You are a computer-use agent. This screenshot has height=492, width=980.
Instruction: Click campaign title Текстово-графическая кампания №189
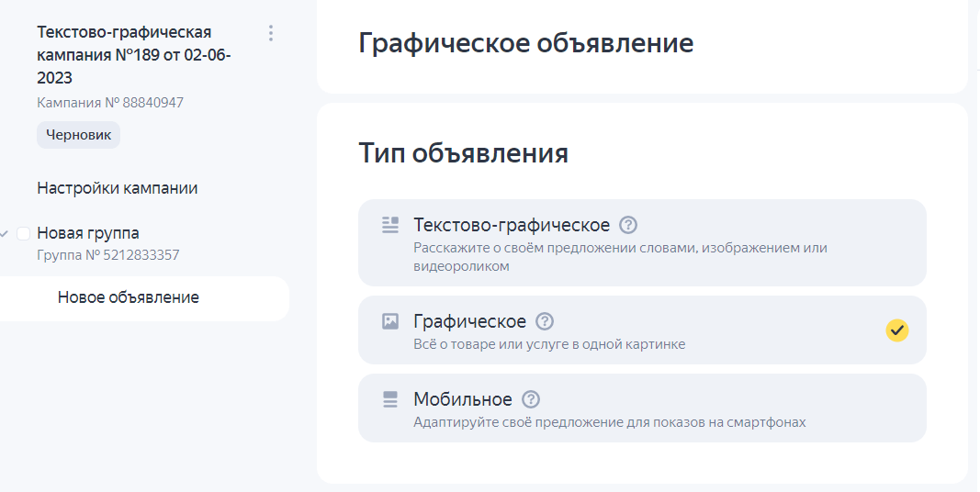(x=134, y=55)
